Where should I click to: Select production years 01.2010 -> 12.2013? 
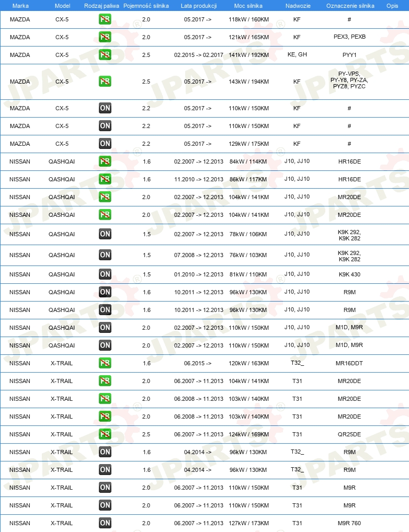coord(199,274)
